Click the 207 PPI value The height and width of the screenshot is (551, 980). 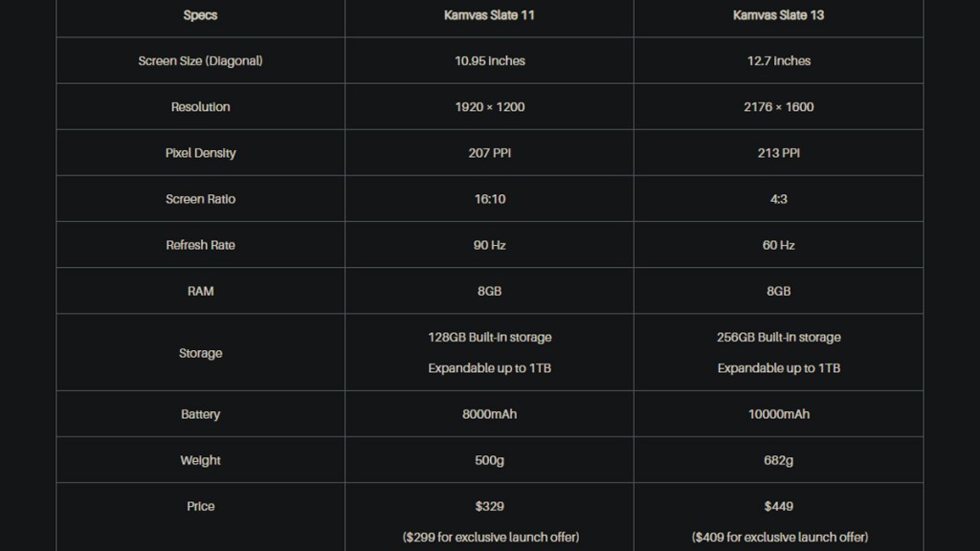pyautogui.click(x=489, y=153)
